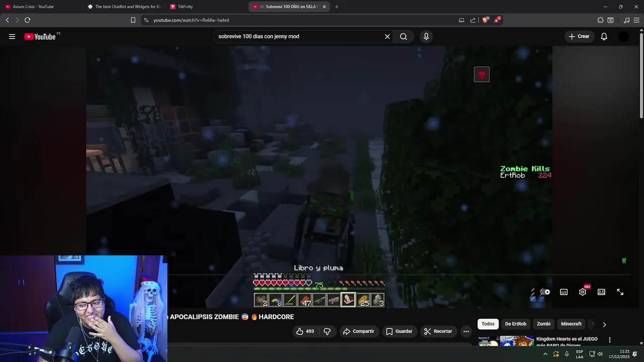Viewport: 644px width, 362px height.
Task: Like the video with 493 likes
Action: [305, 331]
